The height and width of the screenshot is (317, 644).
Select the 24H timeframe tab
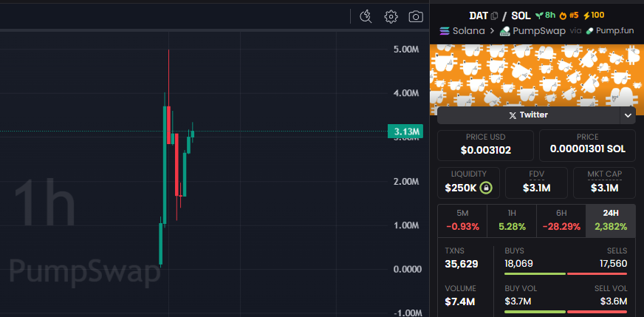610,221
